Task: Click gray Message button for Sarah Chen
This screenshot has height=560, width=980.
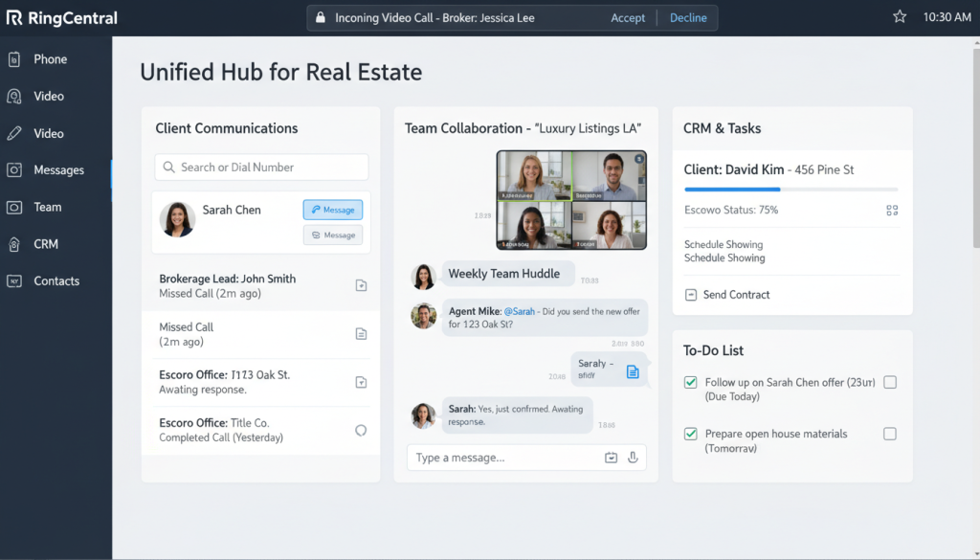Action: (x=333, y=235)
